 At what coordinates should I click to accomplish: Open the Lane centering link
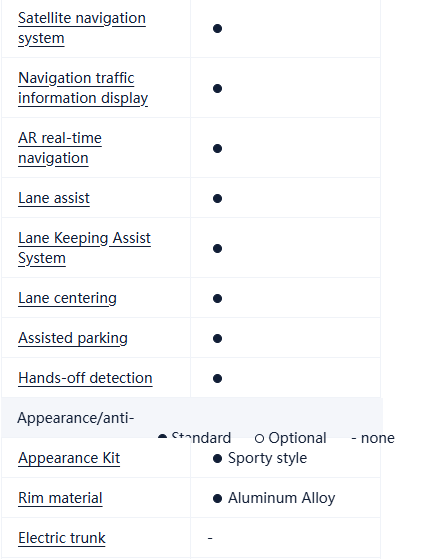click(x=67, y=298)
